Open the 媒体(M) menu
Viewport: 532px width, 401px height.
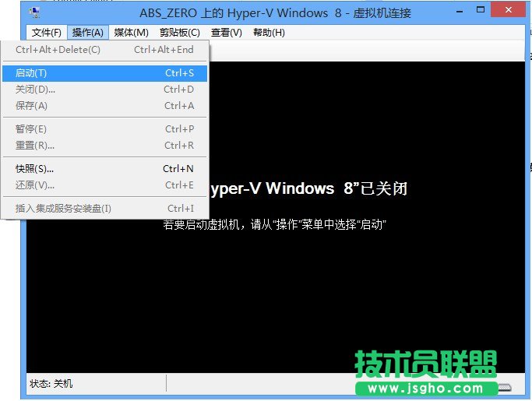pyautogui.click(x=132, y=33)
